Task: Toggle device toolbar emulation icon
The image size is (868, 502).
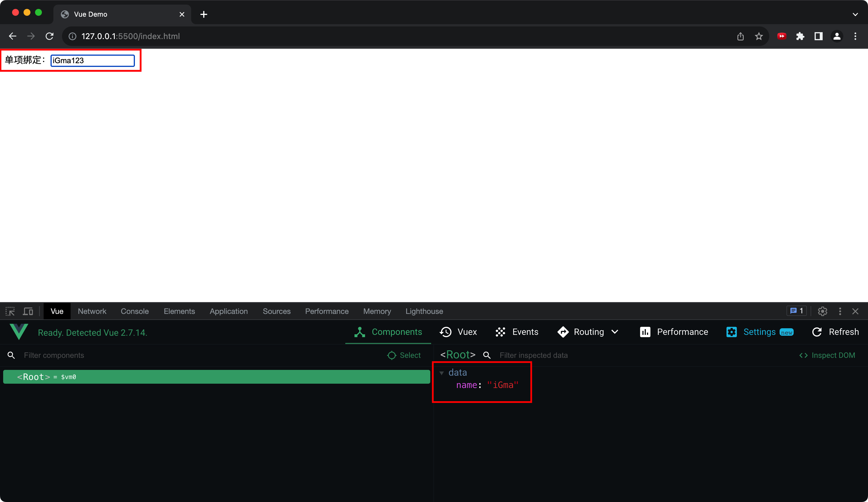Action: [28, 311]
